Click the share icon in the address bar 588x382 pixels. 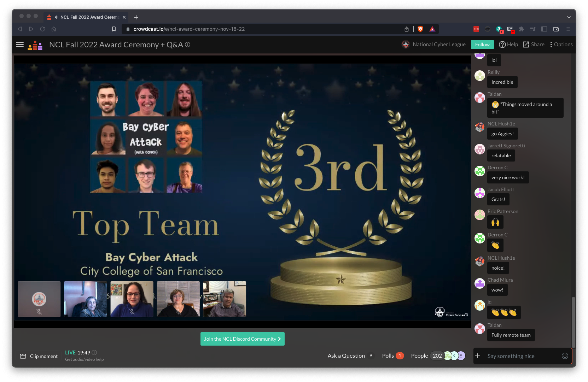(407, 29)
